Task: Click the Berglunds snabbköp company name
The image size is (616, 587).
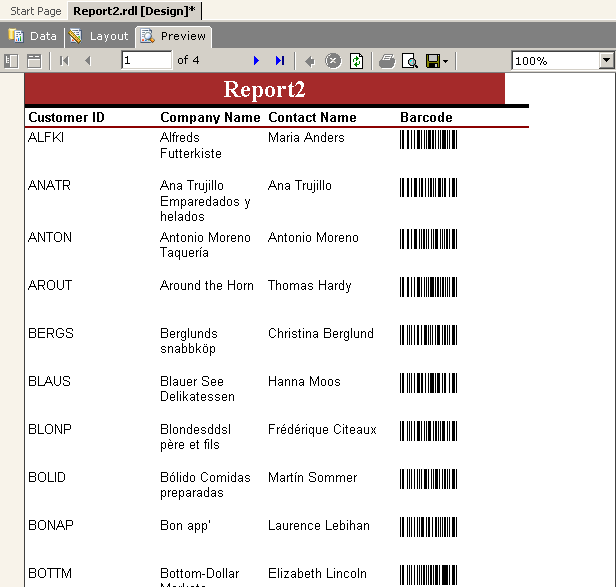Action: (189, 341)
